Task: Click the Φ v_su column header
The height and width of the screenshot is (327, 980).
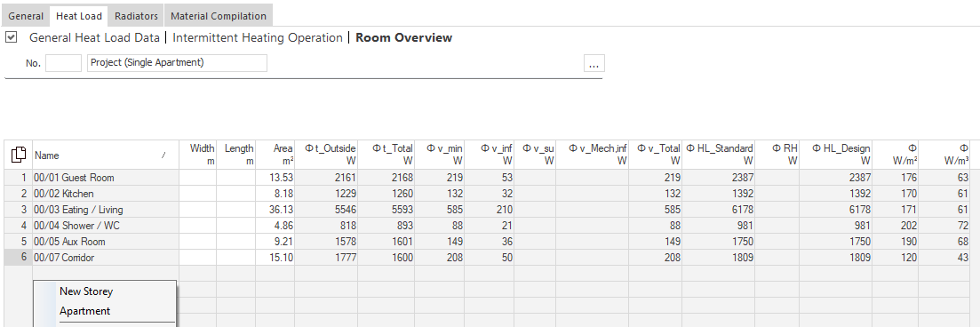Action: 535,155
